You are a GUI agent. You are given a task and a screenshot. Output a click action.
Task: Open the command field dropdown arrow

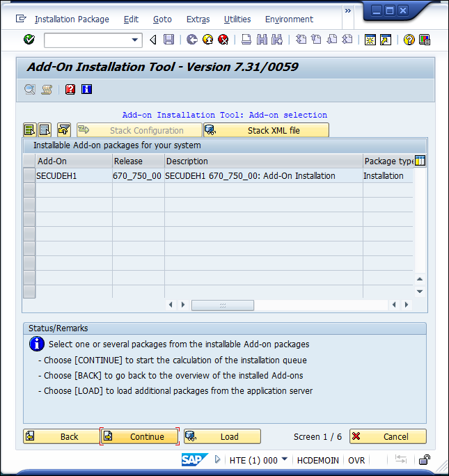pos(135,40)
